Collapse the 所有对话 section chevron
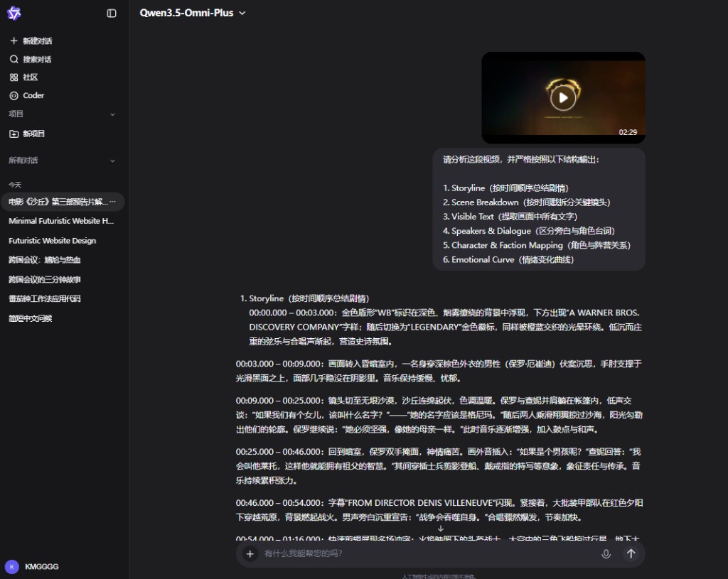Screen dimensions: 728x579 tap(112, 161)
